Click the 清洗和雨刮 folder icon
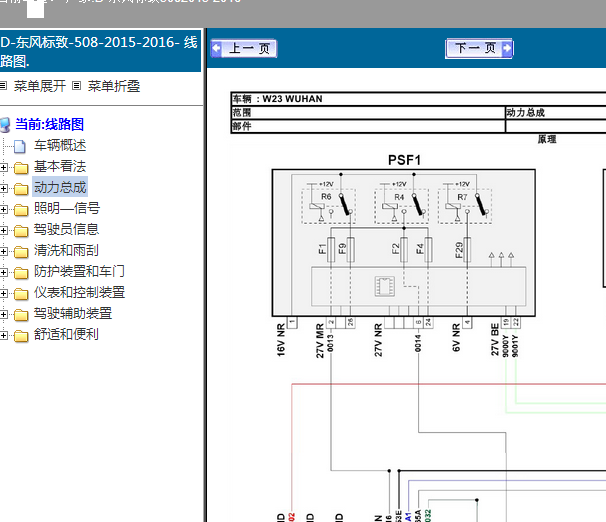 click(x=21, y=251)
